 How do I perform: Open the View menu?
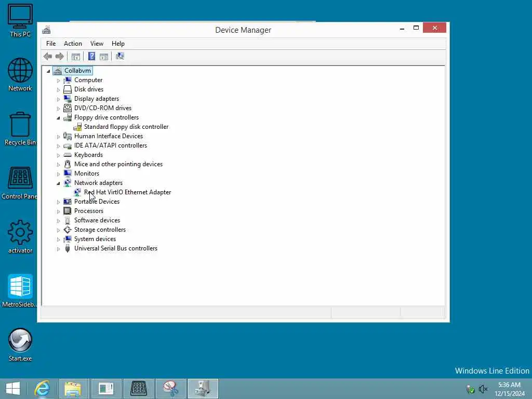point(97,44)
